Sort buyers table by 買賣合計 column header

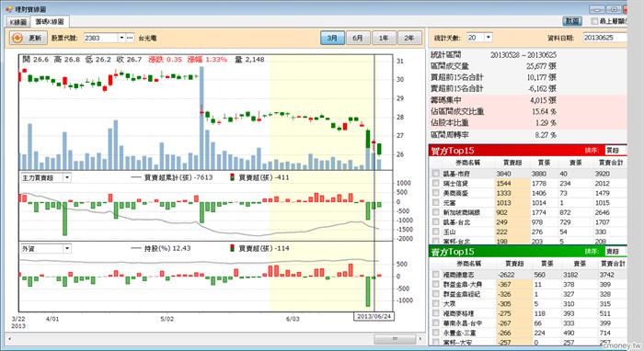point(611,163)
